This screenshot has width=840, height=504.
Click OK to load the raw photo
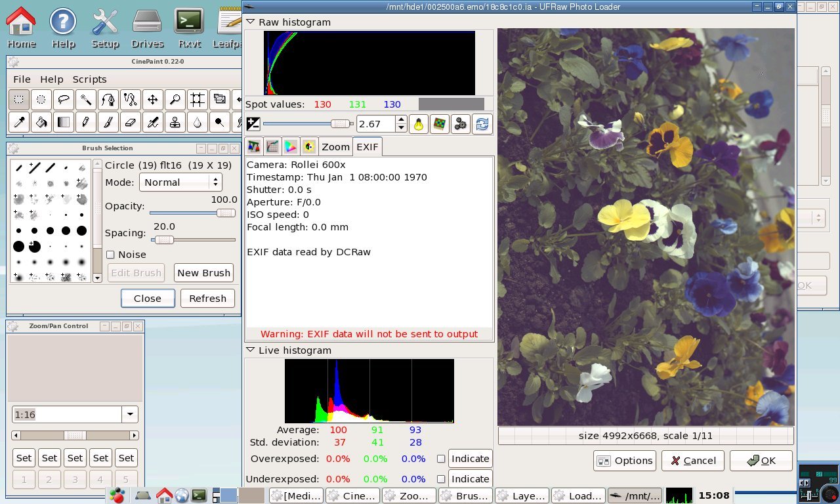[x=761, y=461]
